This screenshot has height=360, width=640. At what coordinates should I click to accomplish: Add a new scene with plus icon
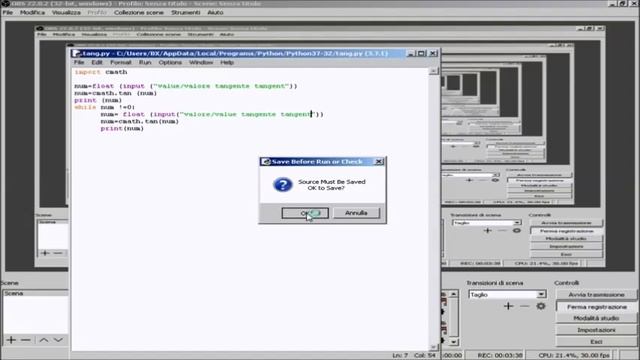coord(11,340)
